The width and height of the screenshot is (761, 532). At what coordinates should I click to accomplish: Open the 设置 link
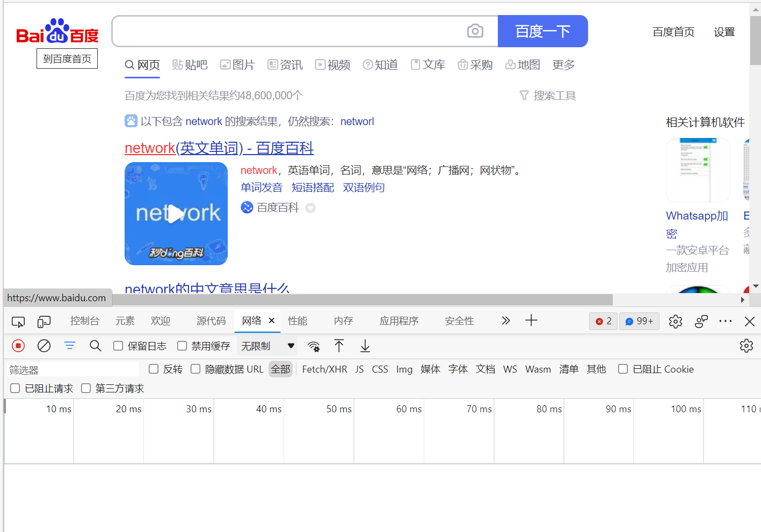coord(724,32)
